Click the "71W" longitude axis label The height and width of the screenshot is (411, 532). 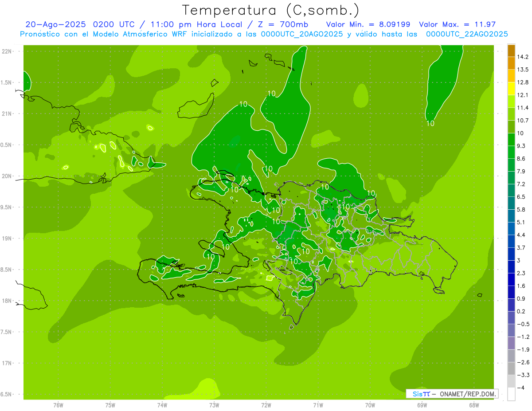(318, 404)
